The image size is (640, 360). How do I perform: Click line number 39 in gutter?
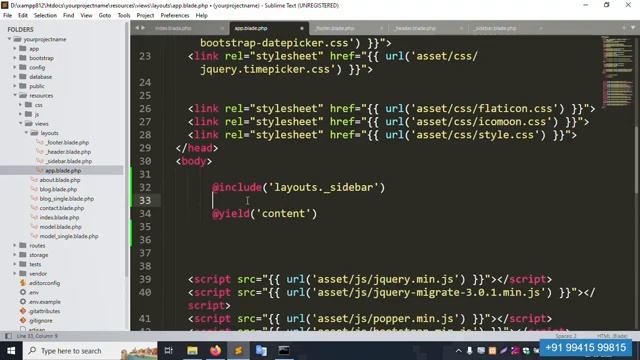pos(145,279)
